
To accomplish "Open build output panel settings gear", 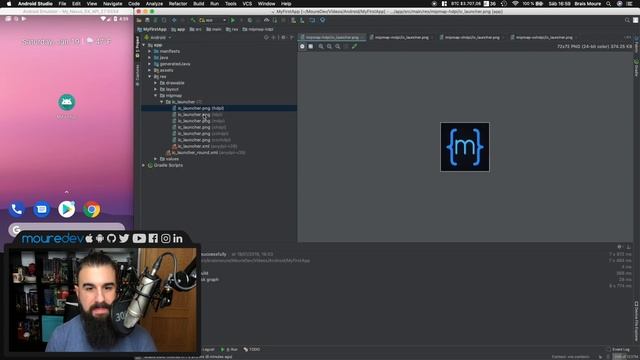I will point(619,247).
